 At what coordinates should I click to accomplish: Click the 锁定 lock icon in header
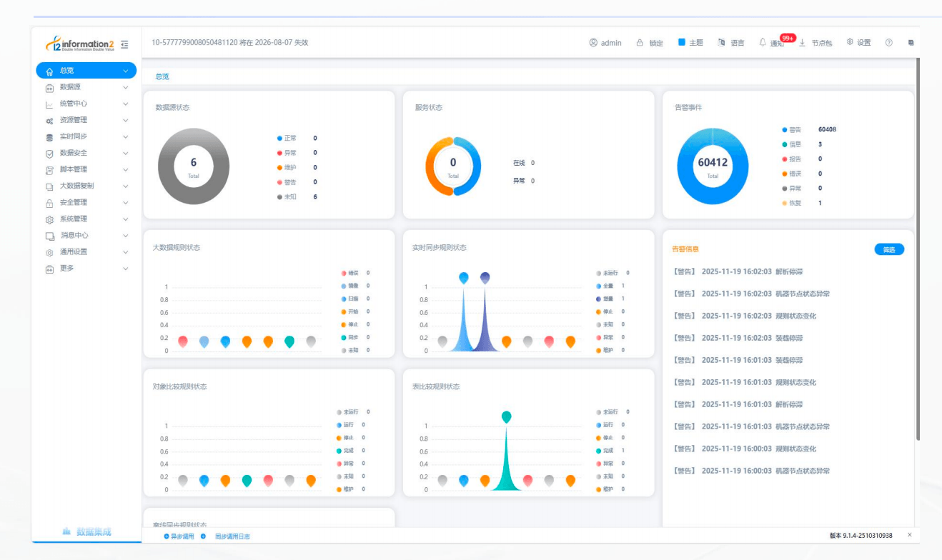[x=640, y=43]
